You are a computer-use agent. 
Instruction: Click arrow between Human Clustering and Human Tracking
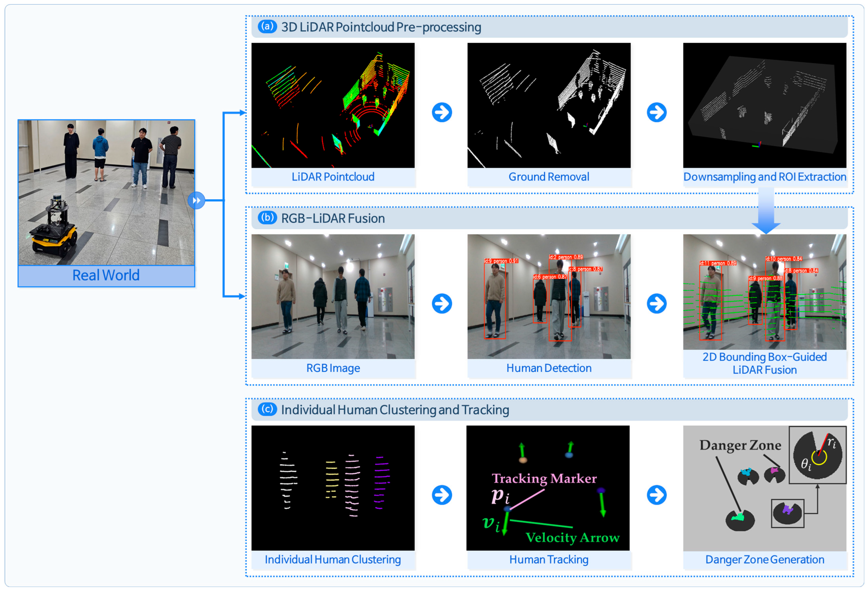point(442,495)
